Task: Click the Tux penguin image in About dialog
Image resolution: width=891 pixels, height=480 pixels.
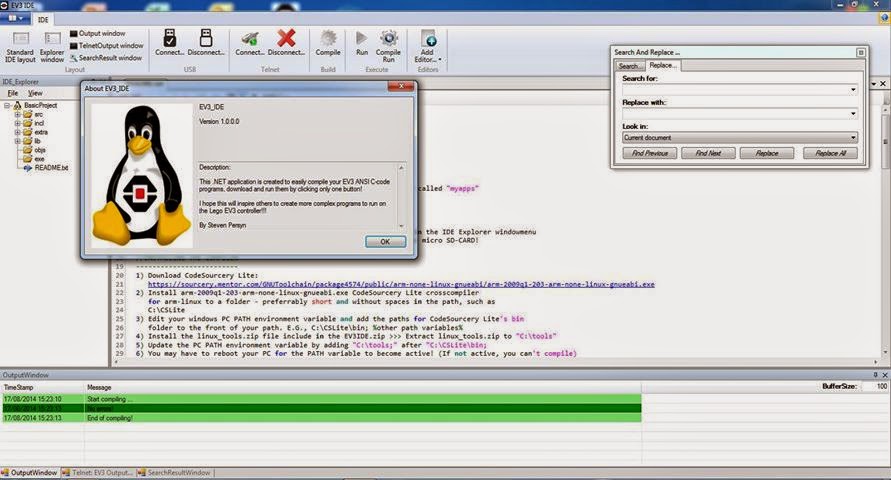Action: 141,175
